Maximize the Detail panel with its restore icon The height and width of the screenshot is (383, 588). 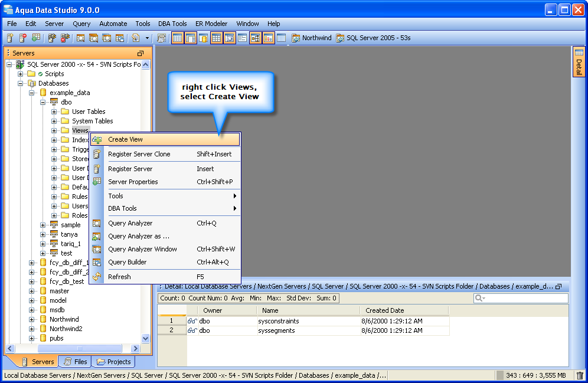(558, 286)
